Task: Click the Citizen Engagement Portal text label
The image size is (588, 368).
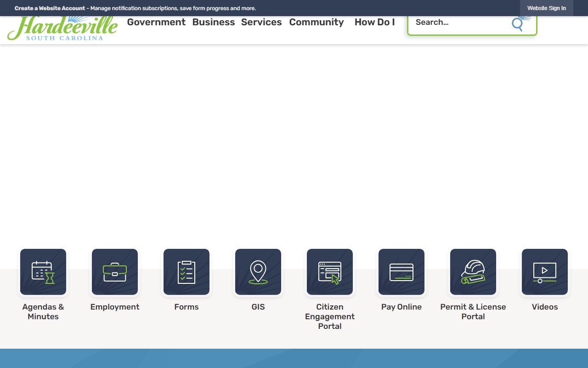Action: tap(330, 316)
